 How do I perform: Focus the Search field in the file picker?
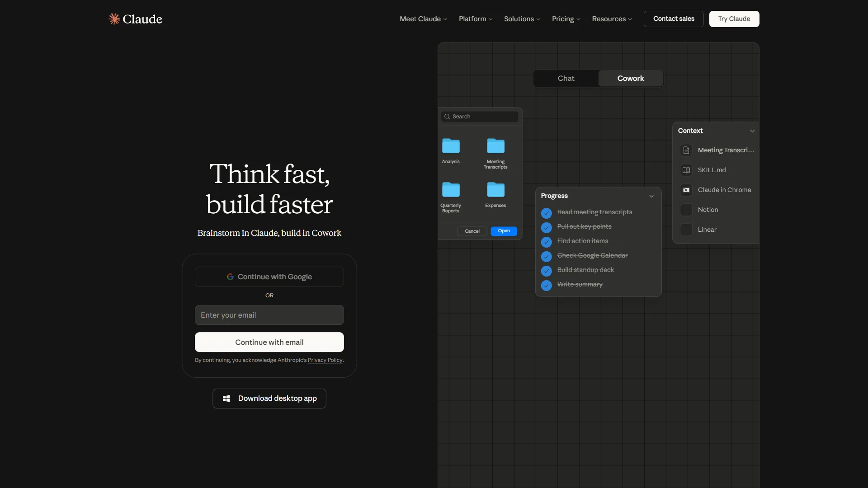point(480,117)
